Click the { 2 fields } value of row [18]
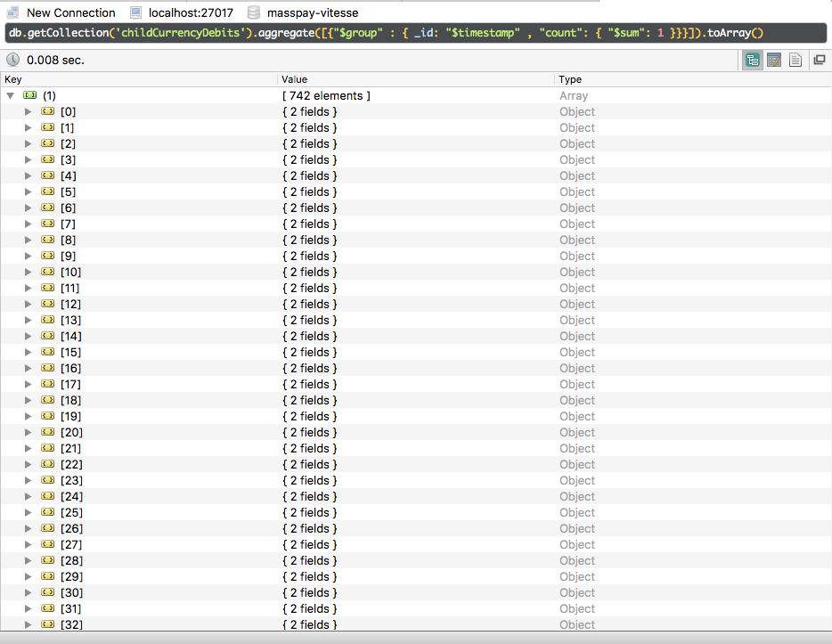This screenshot has height=644, width=832. [309, 400]
